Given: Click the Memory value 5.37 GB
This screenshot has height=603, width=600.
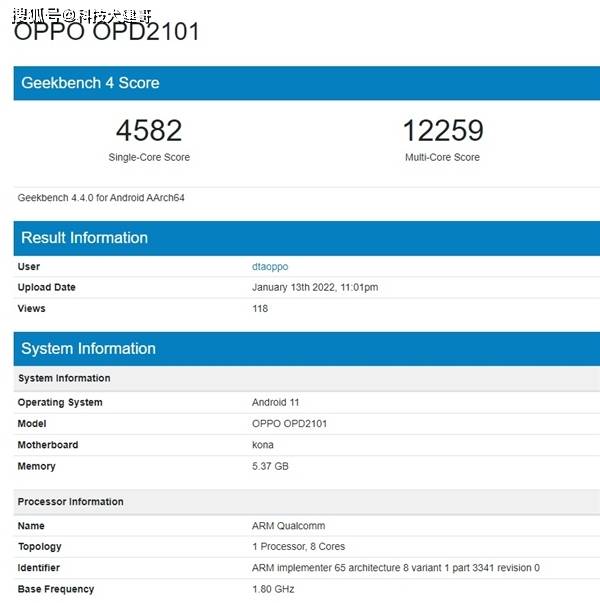Looking at the screenshot, I should [270, 466].
